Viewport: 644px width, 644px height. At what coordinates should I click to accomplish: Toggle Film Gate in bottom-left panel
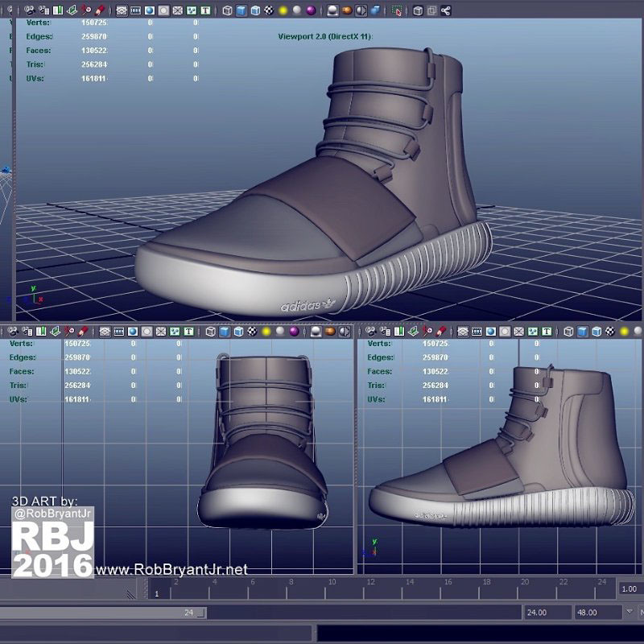pyautogui.click(x=118, y=332)
